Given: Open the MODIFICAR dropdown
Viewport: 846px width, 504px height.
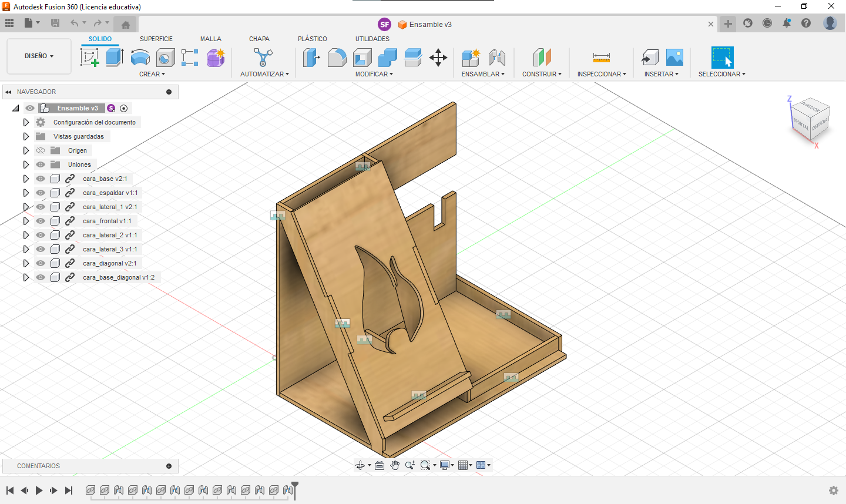Looking at the screenshot, I should pos(374,74).
